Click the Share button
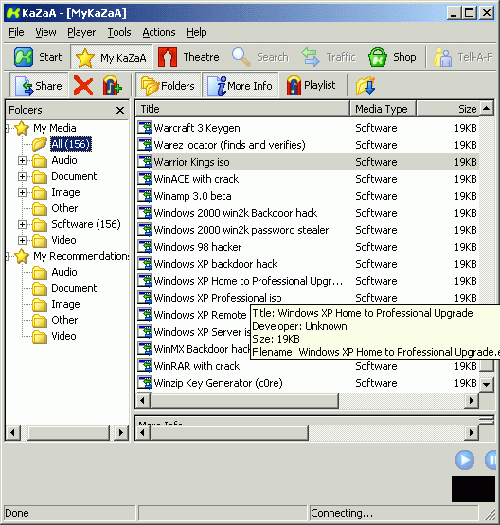Screen dimensions: 500x525 tap(39, 86)
